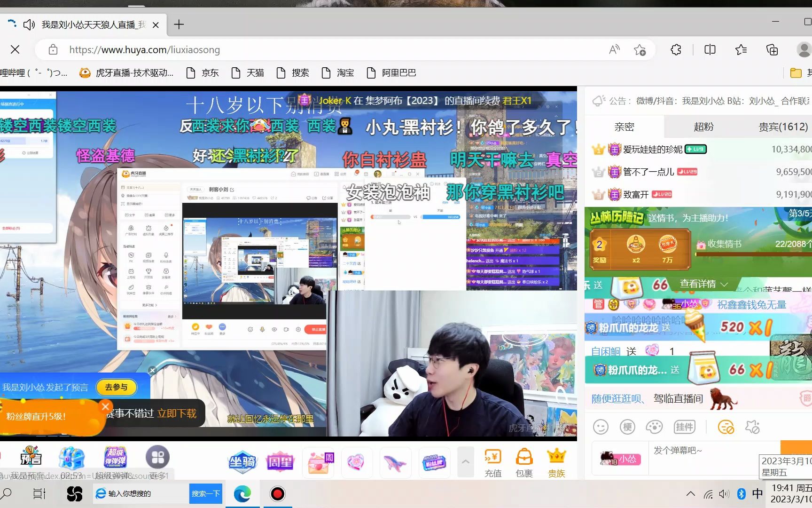812x508 pixels.
Task: Open the 更多 apps grid icon
Action: pos(157,457)
